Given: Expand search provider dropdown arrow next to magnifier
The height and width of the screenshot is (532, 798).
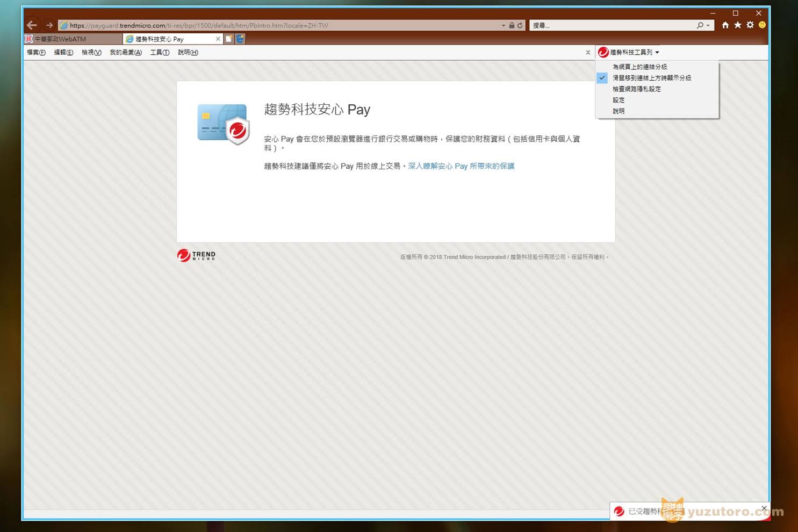Looking at the screenshot, I should coord(708,25).
